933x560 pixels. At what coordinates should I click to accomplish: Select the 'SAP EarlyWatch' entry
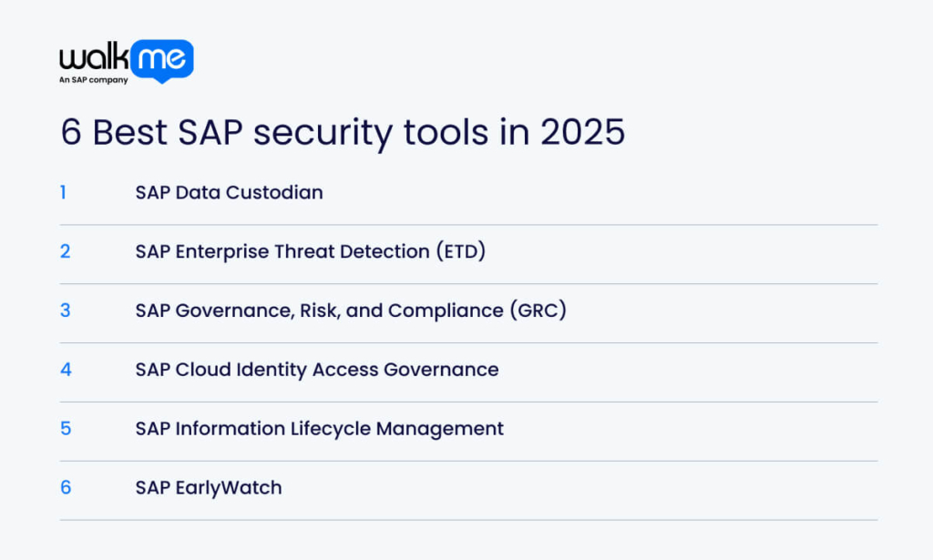(x=209, y=488)
